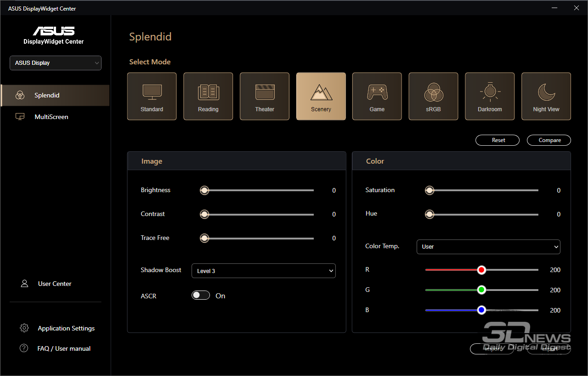The width and height of the screenshot is (588, 376).
Task: Toggle the ASCR switch
Action: pos(201,296)
